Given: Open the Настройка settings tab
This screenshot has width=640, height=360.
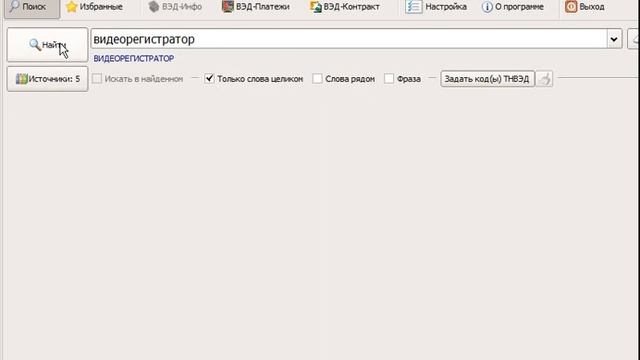Looking at the screenshot, I should coord(436,7).
